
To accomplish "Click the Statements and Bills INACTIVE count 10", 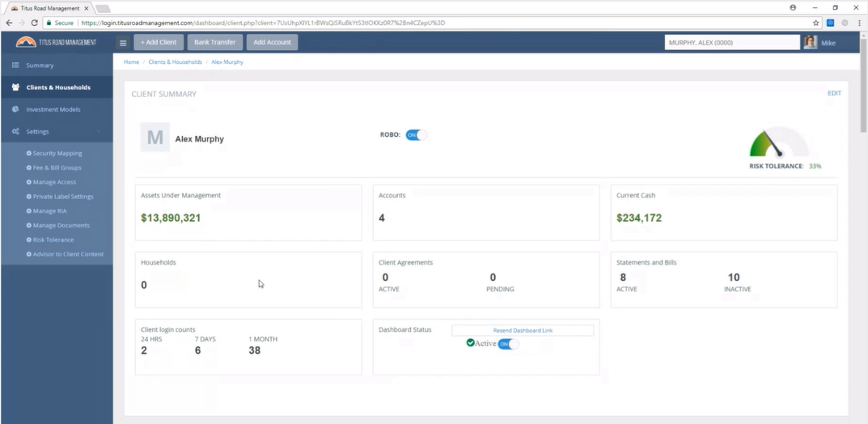I will [734, 278].
